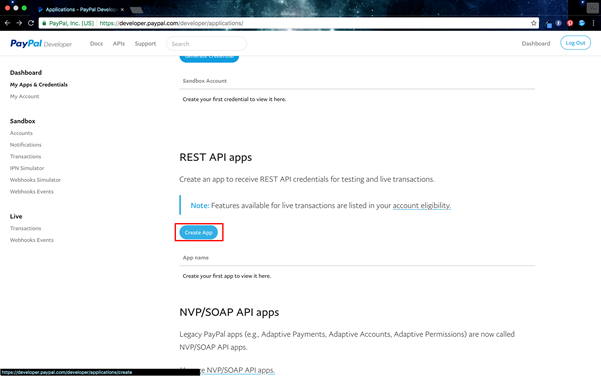Open the Pinterest browser extension icon
Screen dimensions: 601x376
coord(570,23)
